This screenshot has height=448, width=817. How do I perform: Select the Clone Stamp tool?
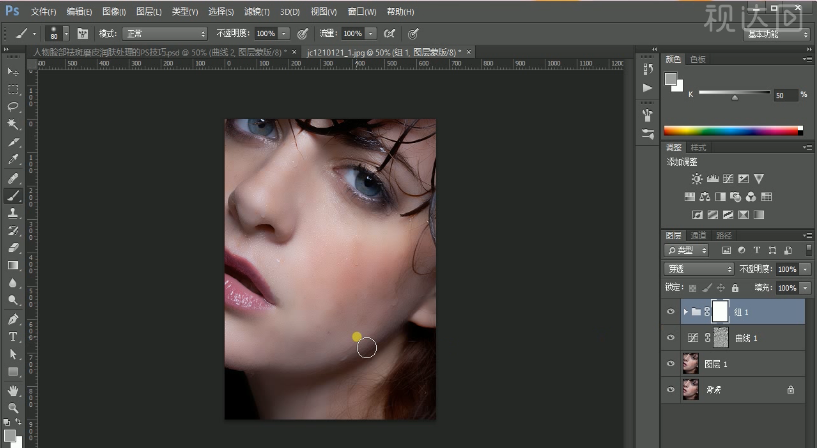tap(13, 213)
